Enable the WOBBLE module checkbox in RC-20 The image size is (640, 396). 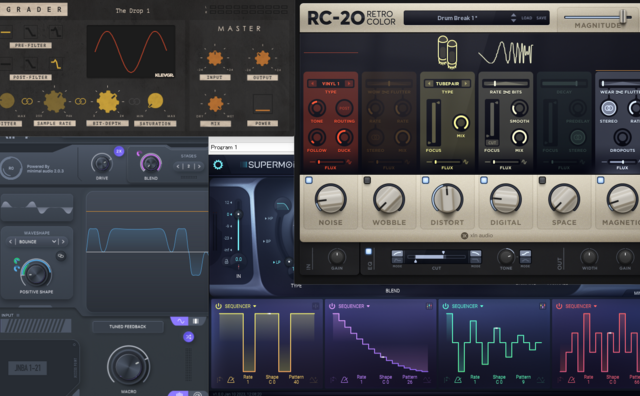(x=367, y=180)
